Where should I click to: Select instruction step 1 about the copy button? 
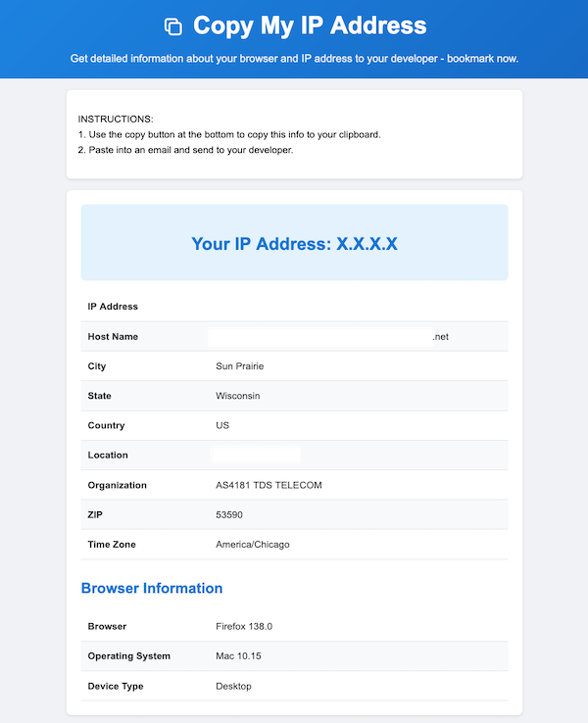[x=228, y=134]
